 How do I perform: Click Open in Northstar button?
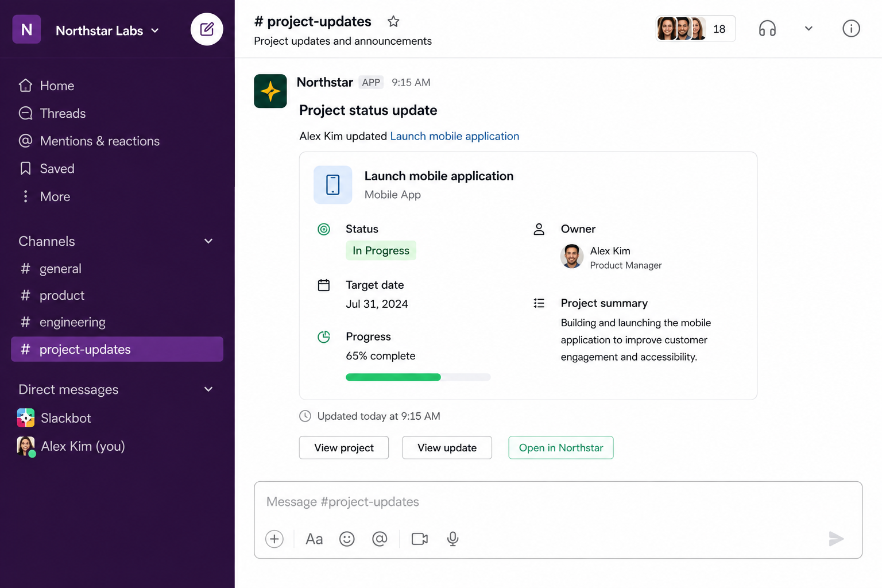coord(561,448)
